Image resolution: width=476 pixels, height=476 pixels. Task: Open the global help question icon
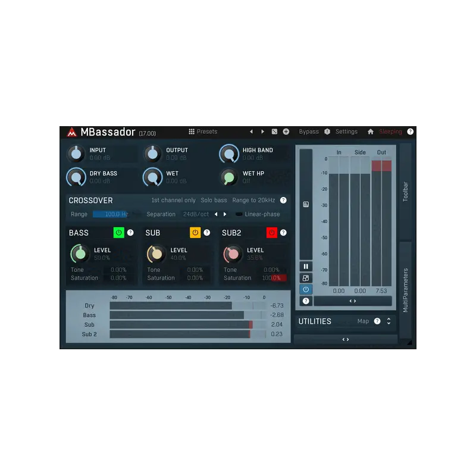pos(410,131)
